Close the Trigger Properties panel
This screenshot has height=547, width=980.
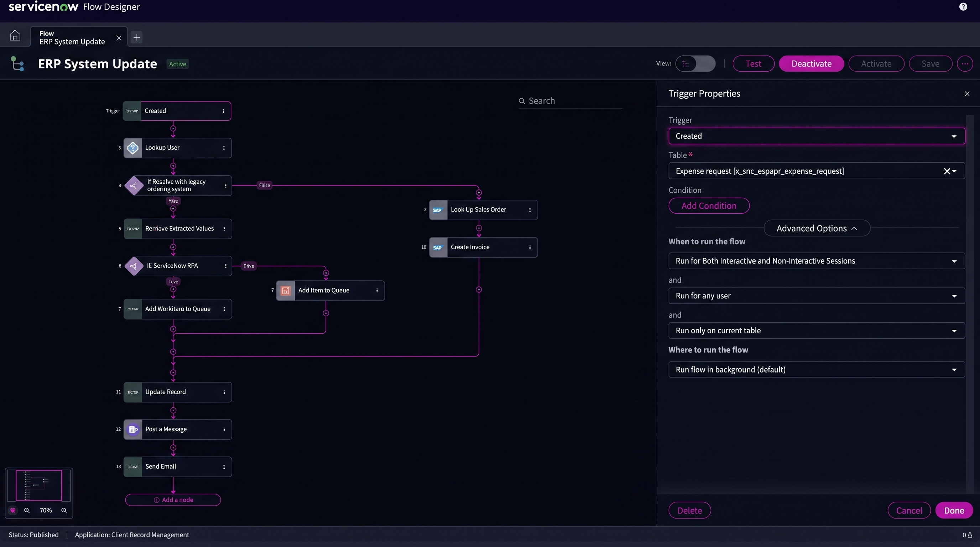[967, 94]
